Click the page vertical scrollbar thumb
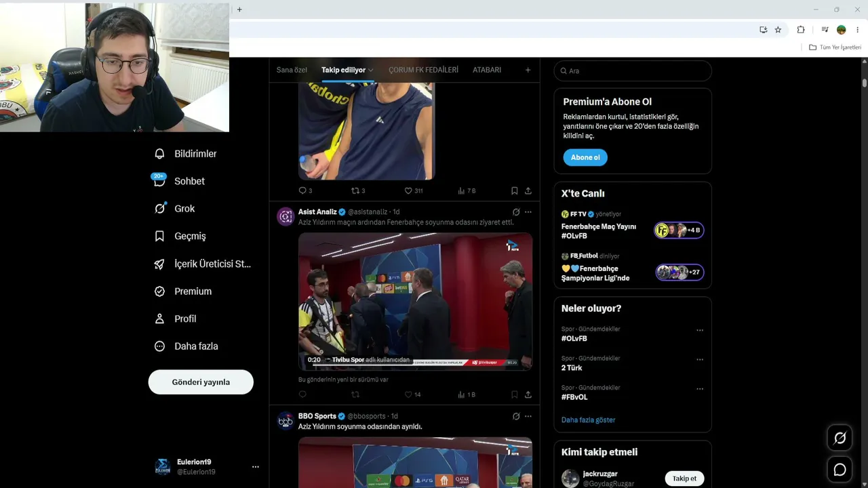This screenshot has height=488, width=868. coord(865,83)
